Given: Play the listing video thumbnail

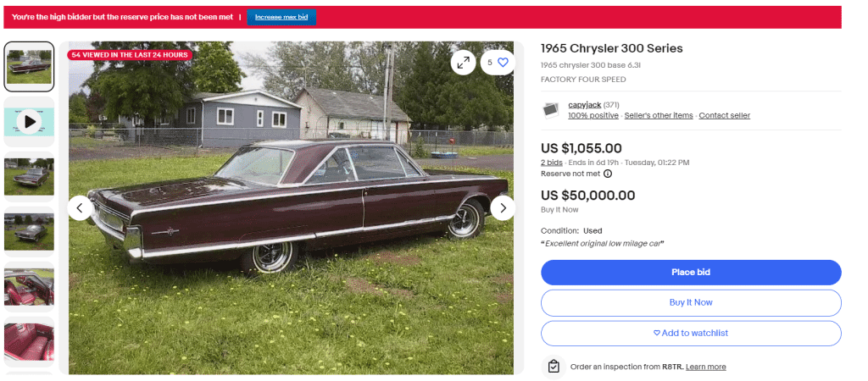Looking at the screenshot, I should (x=30, y=122).
